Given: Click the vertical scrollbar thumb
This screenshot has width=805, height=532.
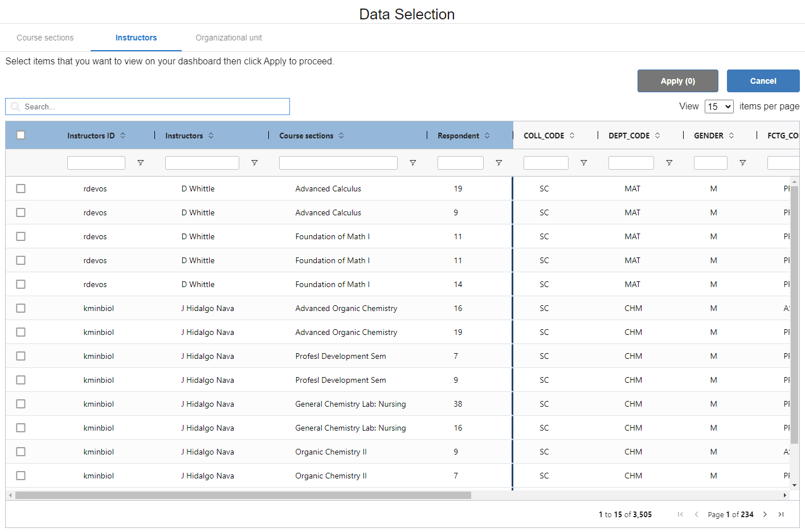Looking at the screenshot, I should click(x=794, y=314).
